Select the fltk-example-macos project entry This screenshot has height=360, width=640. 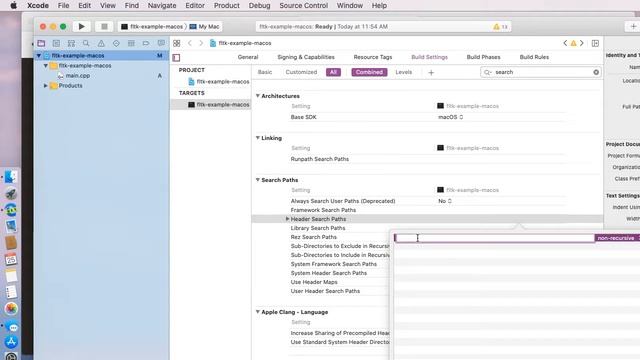(218, 82)
